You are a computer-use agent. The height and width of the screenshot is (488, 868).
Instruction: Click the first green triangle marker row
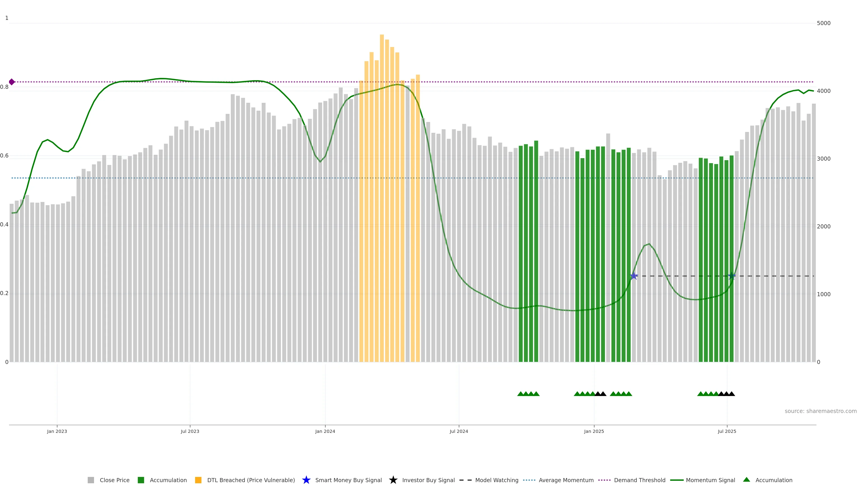521,394
